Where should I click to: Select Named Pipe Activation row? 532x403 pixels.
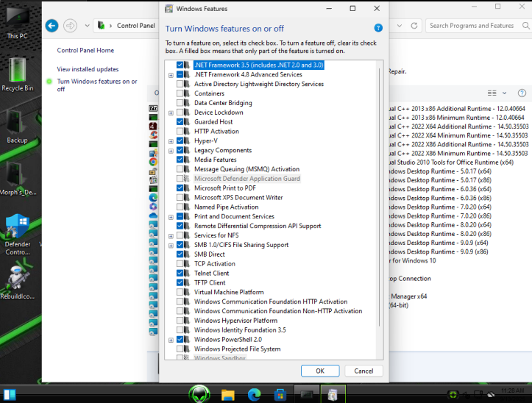point(227,207)
